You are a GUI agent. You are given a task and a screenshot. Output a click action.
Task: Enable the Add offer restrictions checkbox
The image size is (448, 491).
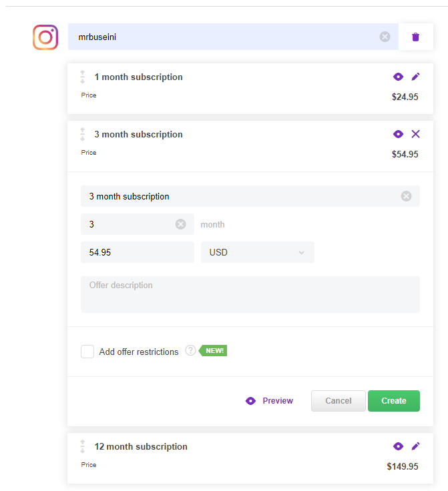point(87,352)
